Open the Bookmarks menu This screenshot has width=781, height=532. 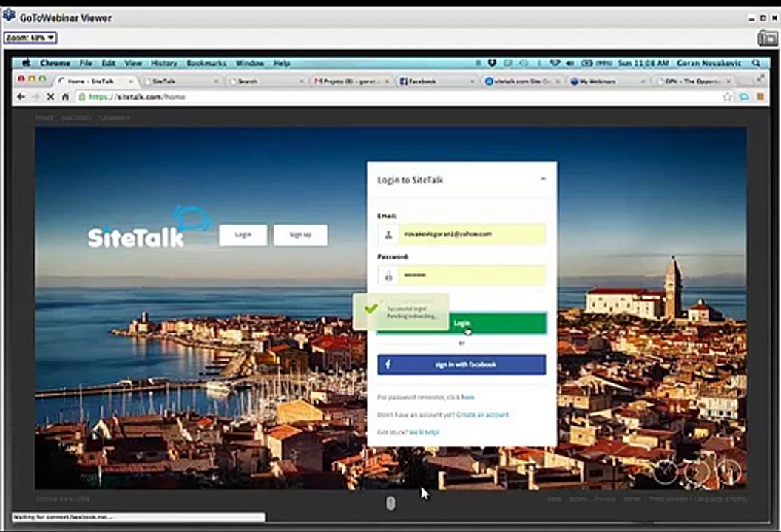click(x=206, y=64)
